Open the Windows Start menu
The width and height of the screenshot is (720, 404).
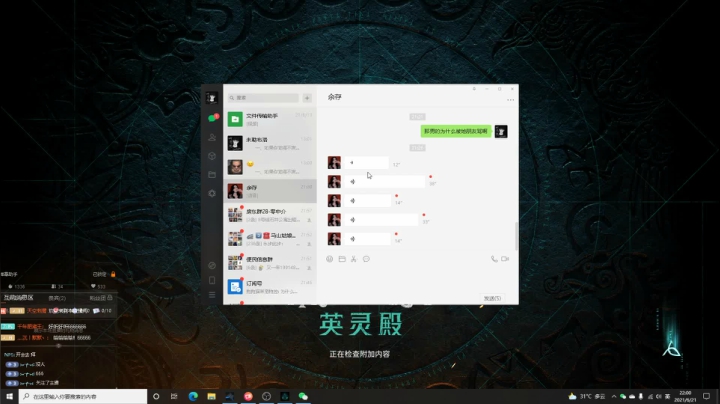click(x=9, y=396)
